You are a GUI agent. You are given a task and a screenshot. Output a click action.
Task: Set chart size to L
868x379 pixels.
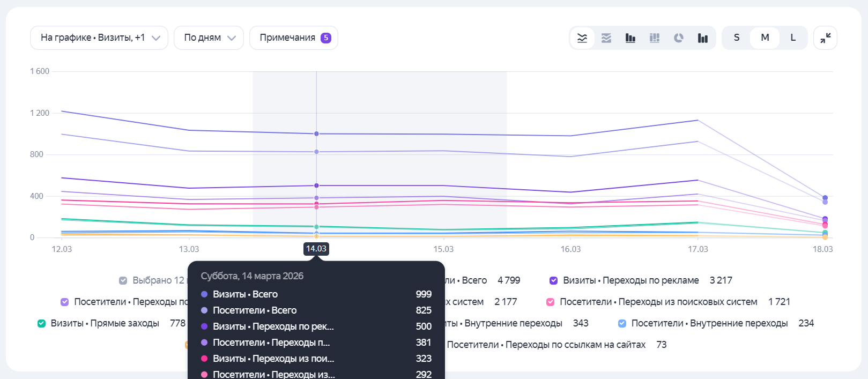tap(793, 38)
